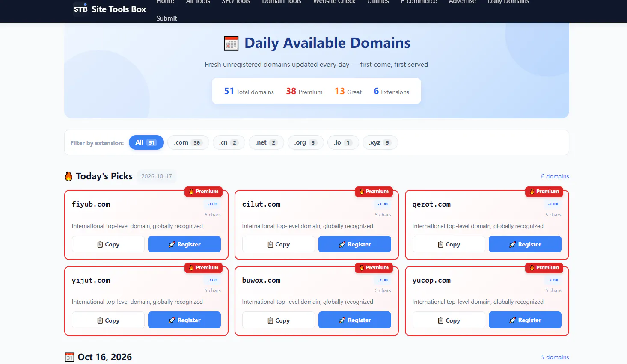Screen dimensions: 627x364
Task: Filter domains by .cn extension
Action: tap(229, 142)
